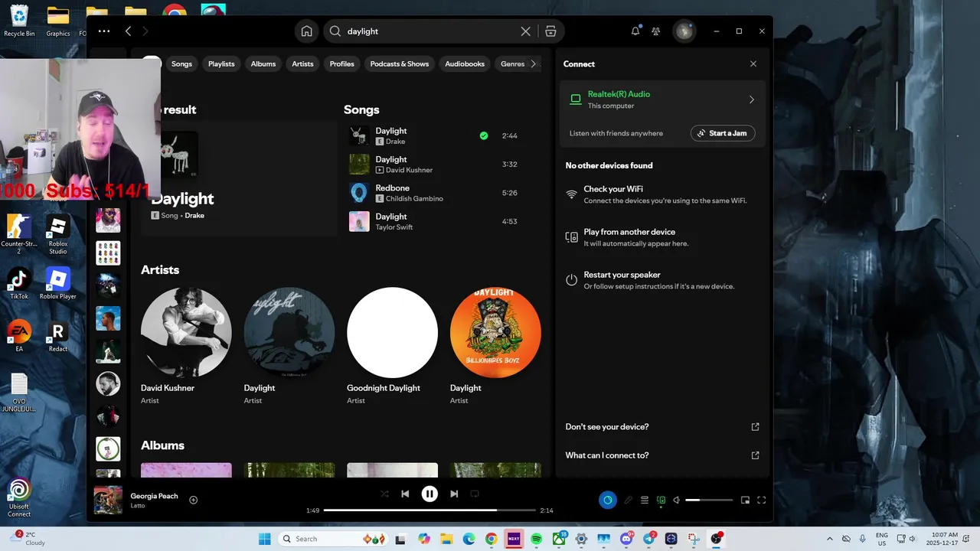Open the Drake link under top result
Viewport: 980px width, 551px height.
click(194, 216)
